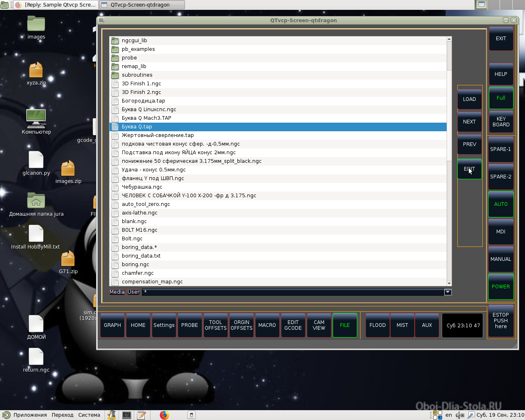Toggle FLOOD coolant button
Screen dimensions: 525x420
pyautogui.click(x=377, y=325)
